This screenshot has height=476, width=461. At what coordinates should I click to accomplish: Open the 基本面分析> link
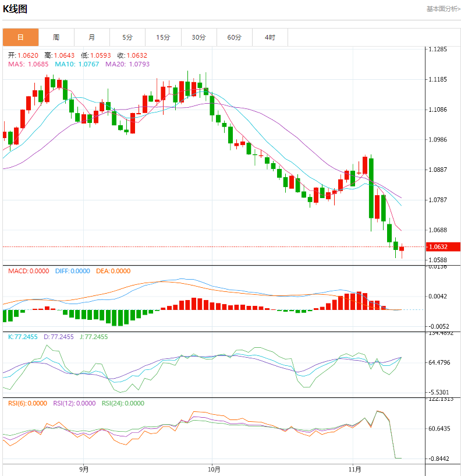point(444,9)
